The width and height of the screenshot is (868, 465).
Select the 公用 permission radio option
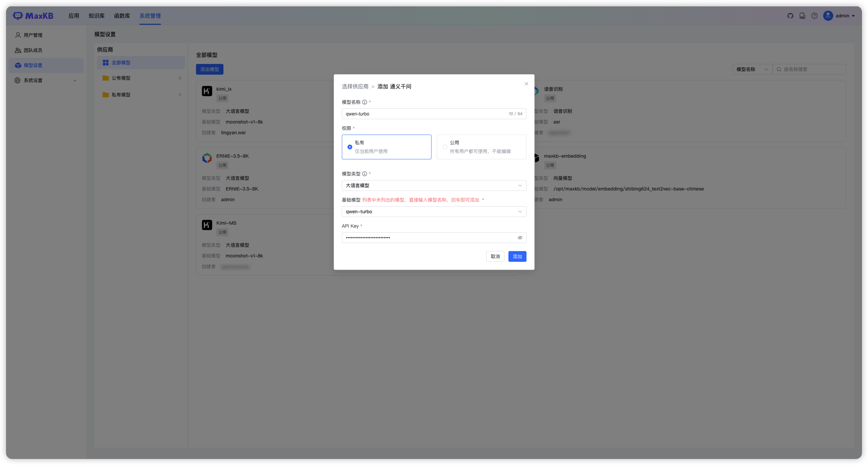[445, 147]
